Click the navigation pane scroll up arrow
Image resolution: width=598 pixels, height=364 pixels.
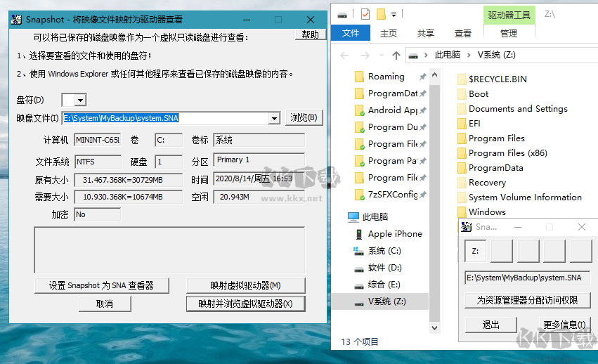(x=434, y=74)
